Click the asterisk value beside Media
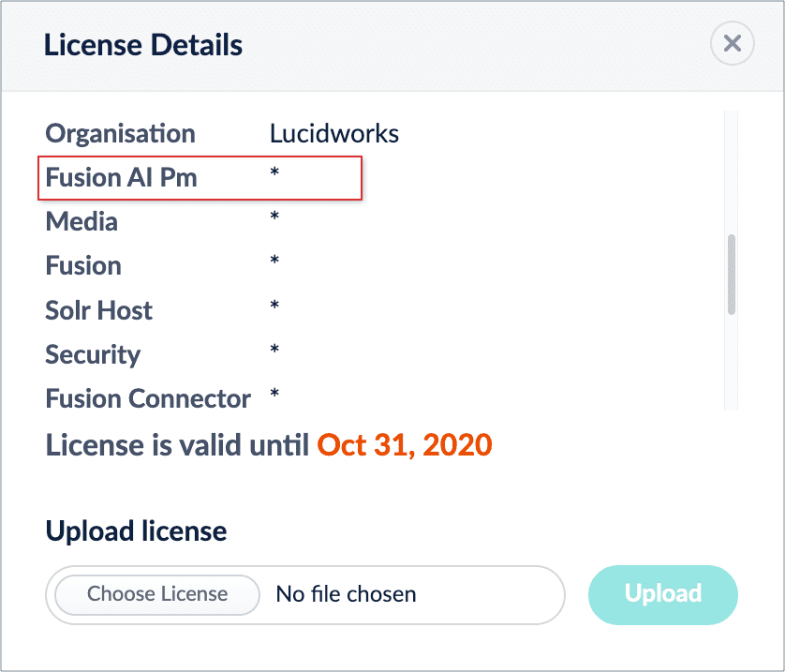 click(x=274, y=217)
